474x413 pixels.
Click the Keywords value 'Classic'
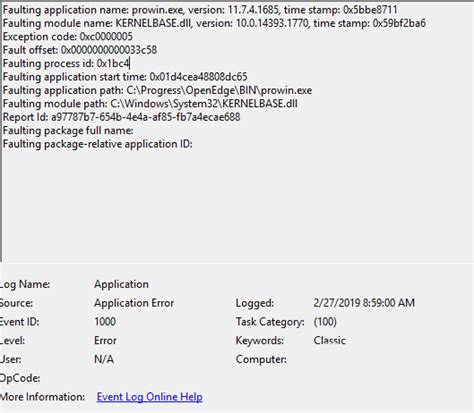[329, 341]
